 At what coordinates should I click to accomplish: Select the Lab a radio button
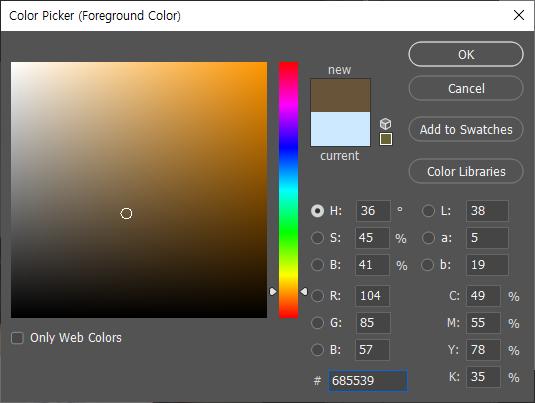(x=428, y=238)
